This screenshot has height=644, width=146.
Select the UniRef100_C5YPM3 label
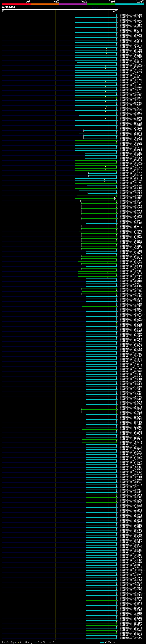coord(131,87)
